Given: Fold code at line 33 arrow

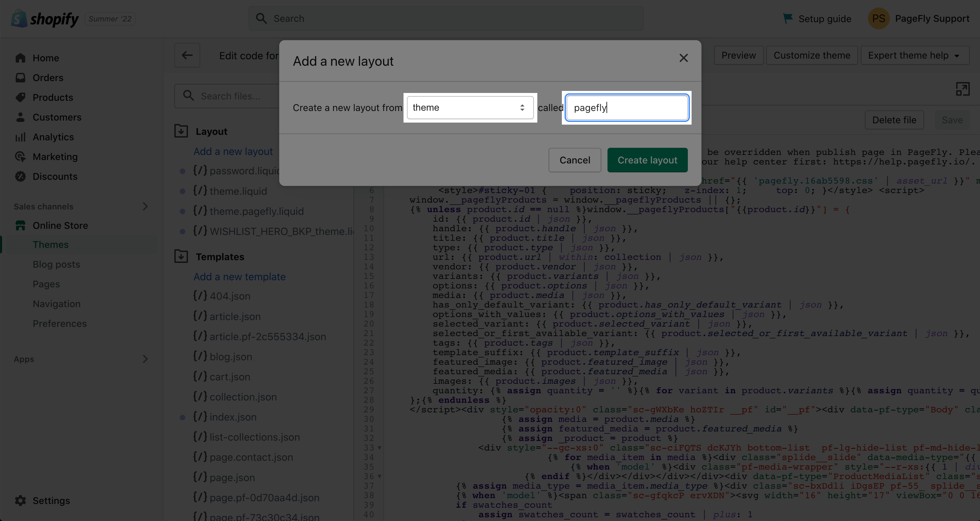Looking at the screenshot, I should (x=379, y=448).
